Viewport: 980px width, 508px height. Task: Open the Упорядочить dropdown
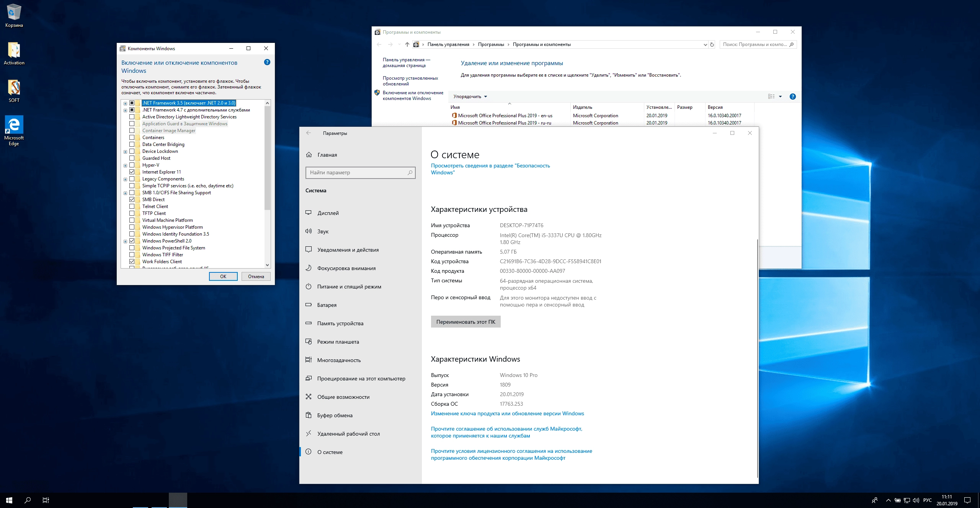(470, 97)
